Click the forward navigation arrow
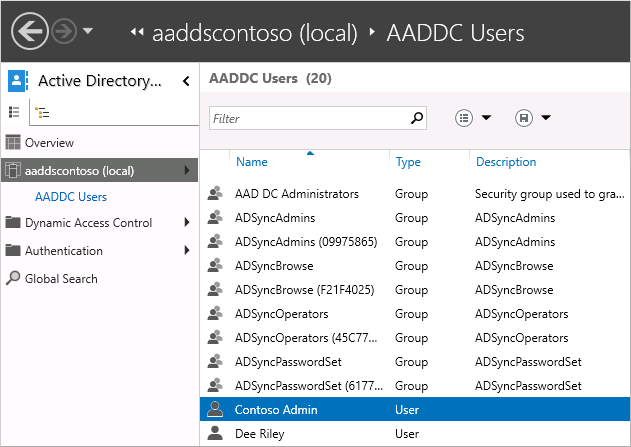 [x=63, y=31]
